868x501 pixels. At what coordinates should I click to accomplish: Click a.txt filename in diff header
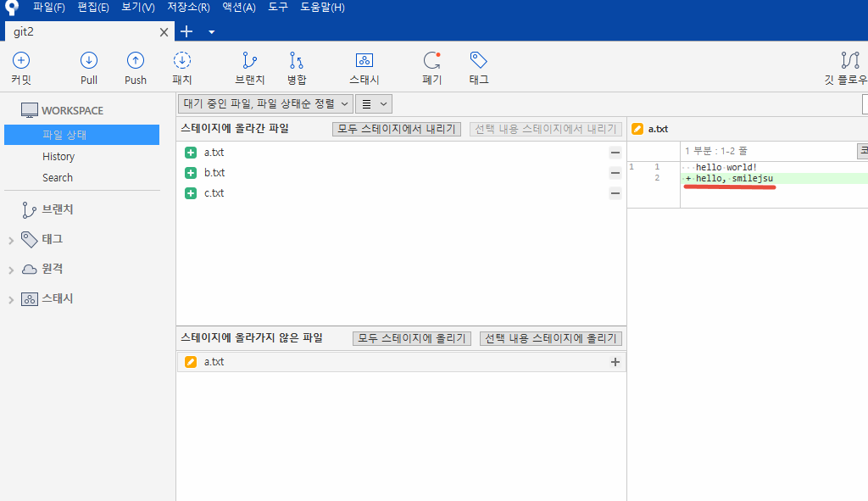click(658, 129)
